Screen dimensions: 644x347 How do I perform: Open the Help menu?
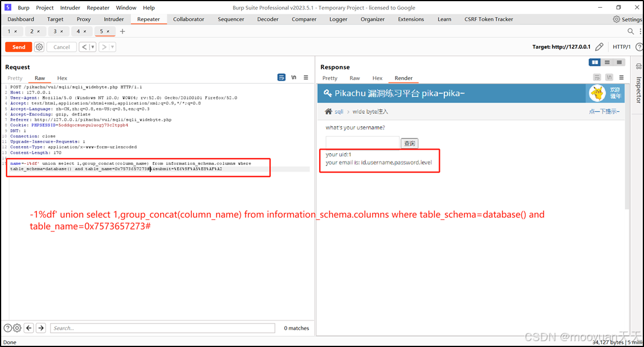(x=149, y=8)
